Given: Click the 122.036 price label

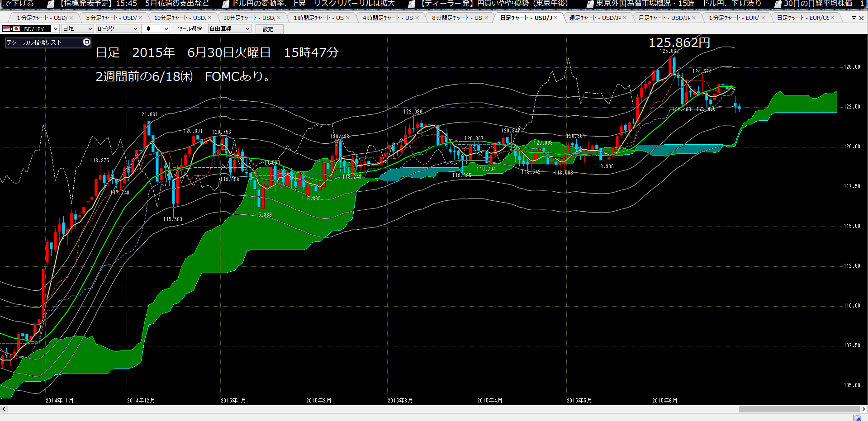Looking at the screenshot, I should click(413, 112).
